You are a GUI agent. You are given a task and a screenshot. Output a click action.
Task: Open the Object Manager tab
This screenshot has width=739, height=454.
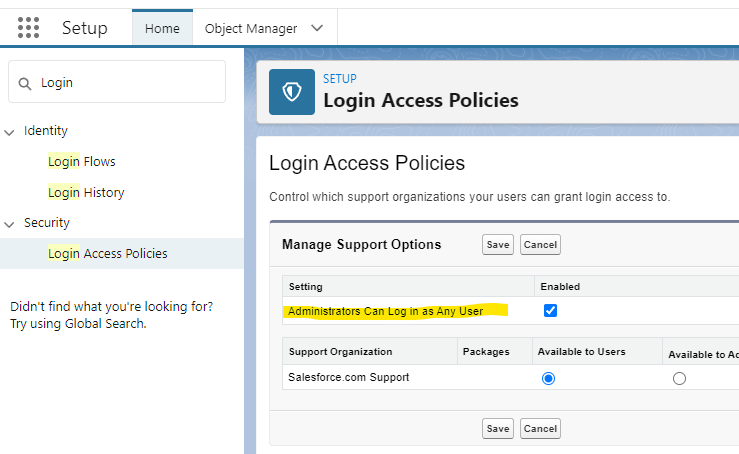coord(250,28)
